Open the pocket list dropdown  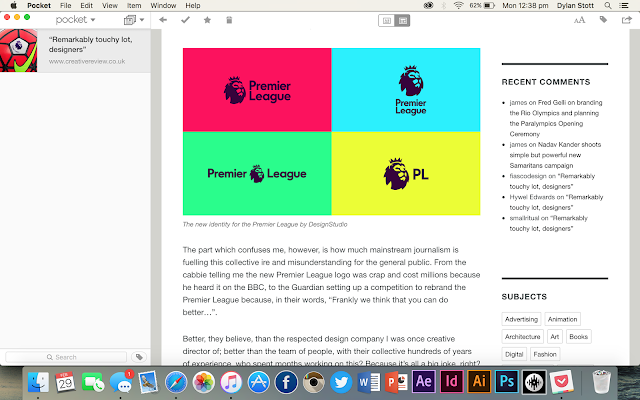tap(75, 20)
